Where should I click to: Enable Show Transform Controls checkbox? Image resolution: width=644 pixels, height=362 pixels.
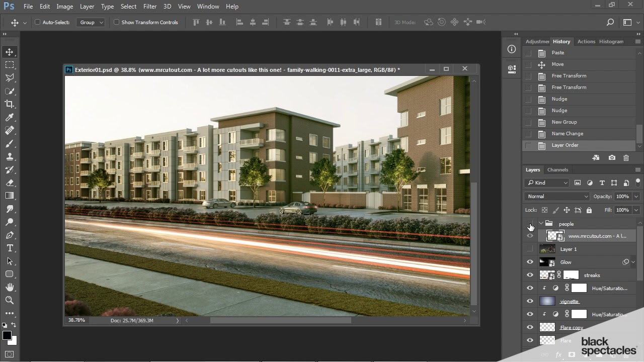pos(116,22)
